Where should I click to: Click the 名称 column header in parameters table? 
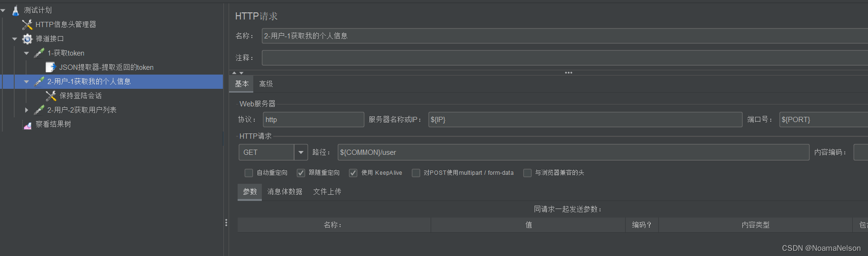pos(334,225)
